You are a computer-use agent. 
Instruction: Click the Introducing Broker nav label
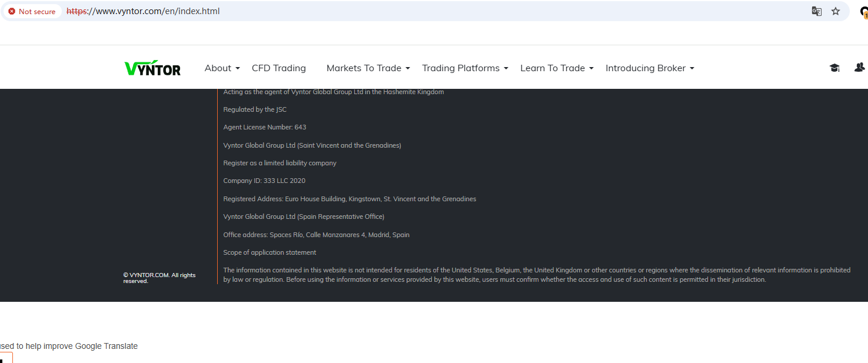pyautogui.click(x=645, y=68)
